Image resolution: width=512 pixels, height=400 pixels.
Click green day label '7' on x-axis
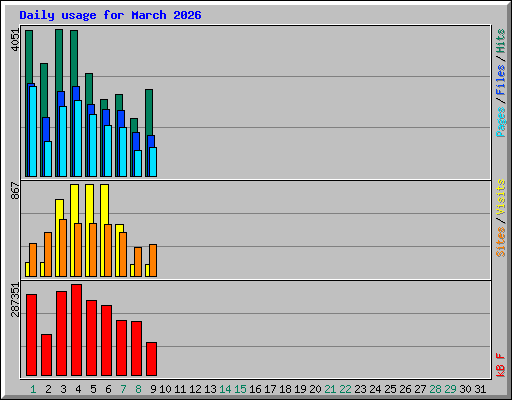pos(123,389)
